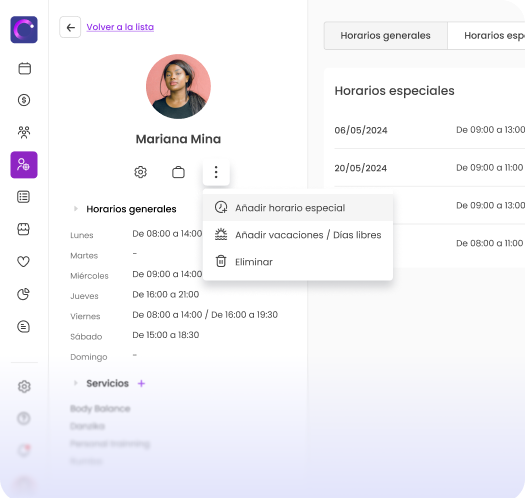Click the Mariana Mina name heading
The image size is (525, 498).
178,139
